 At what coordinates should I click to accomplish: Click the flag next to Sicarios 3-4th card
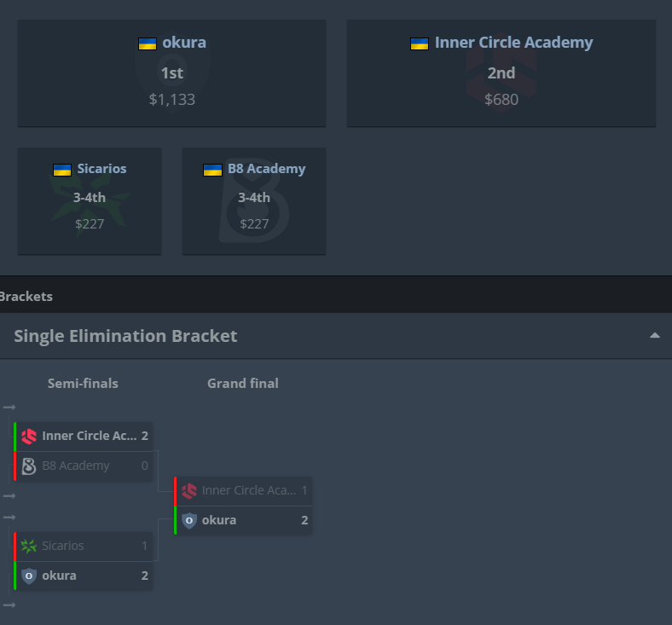coord(62,170)
